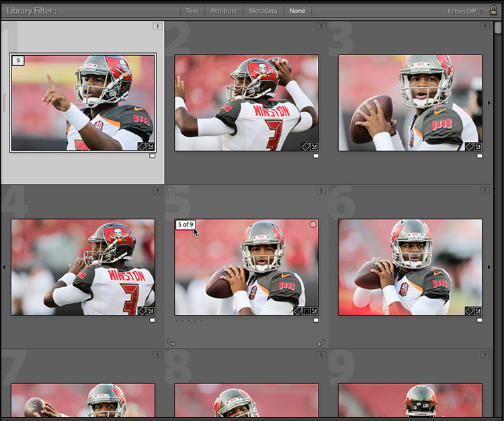Click metadata warning icon in cell 6
Screen dimensions: 504x421
(485, 191)
